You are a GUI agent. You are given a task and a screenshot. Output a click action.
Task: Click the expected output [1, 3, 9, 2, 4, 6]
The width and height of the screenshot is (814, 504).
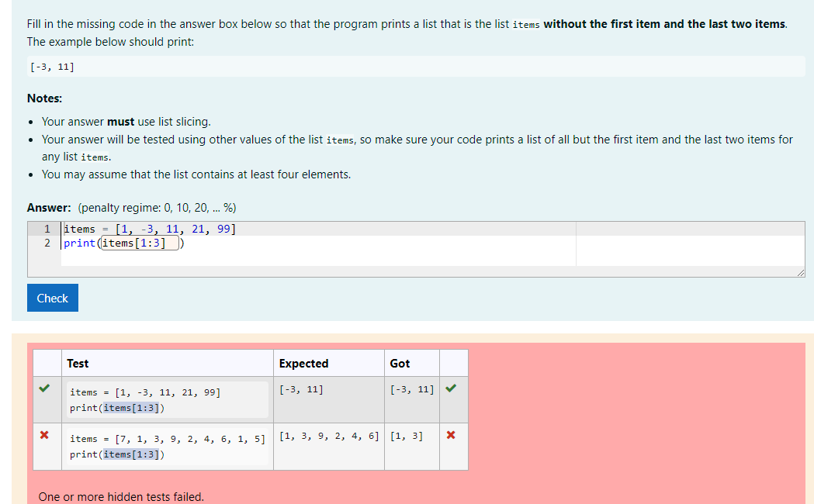[328, 435]
